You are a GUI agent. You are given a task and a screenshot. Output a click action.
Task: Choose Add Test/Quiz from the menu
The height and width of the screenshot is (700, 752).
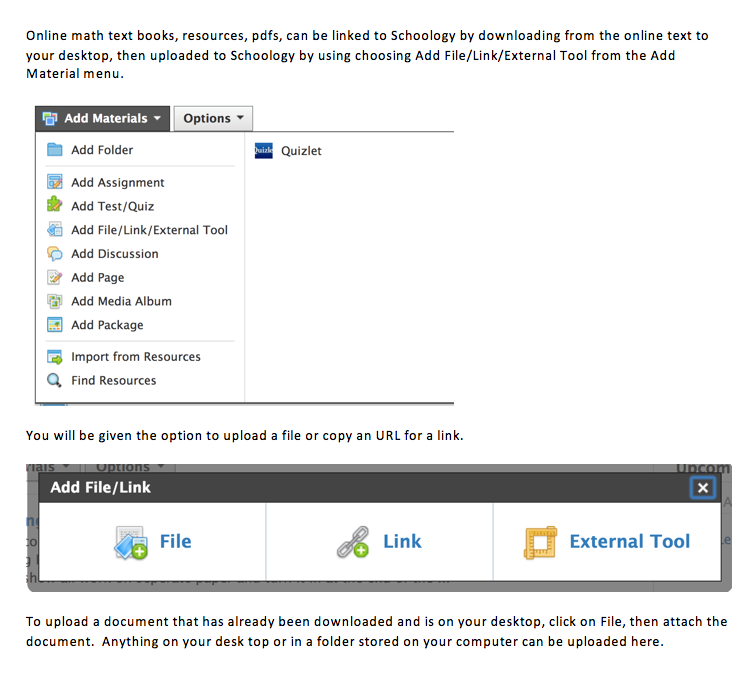point(112,206)
